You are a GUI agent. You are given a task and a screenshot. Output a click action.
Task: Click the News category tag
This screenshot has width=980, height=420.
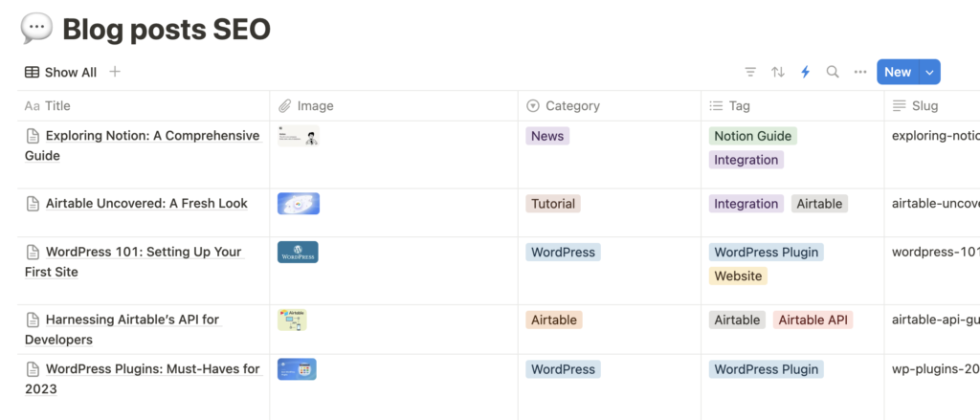point(547,136)
